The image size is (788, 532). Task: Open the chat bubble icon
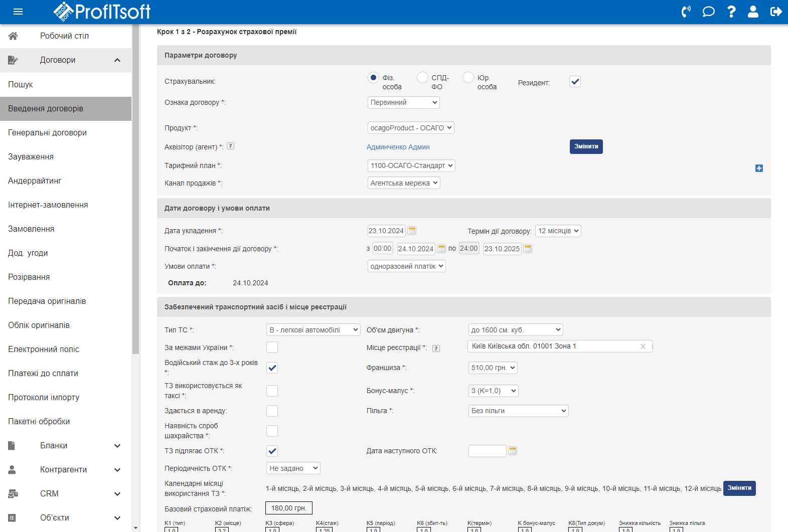coord(708,12)
